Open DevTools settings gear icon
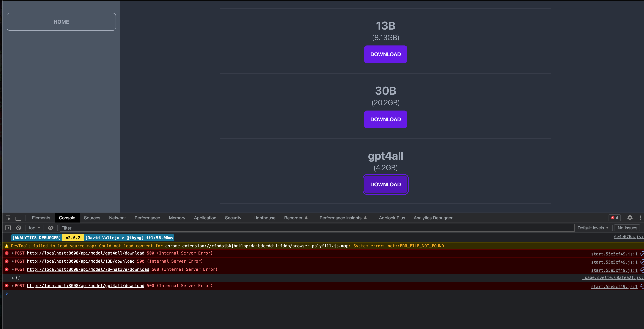This screenshot has height=329, width=644. [x=630, y=218]
